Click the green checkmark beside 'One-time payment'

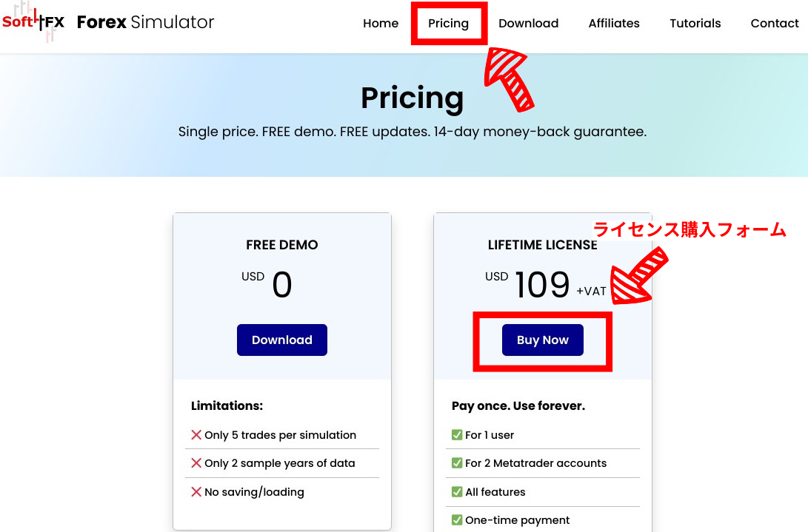tap(457, 519)
